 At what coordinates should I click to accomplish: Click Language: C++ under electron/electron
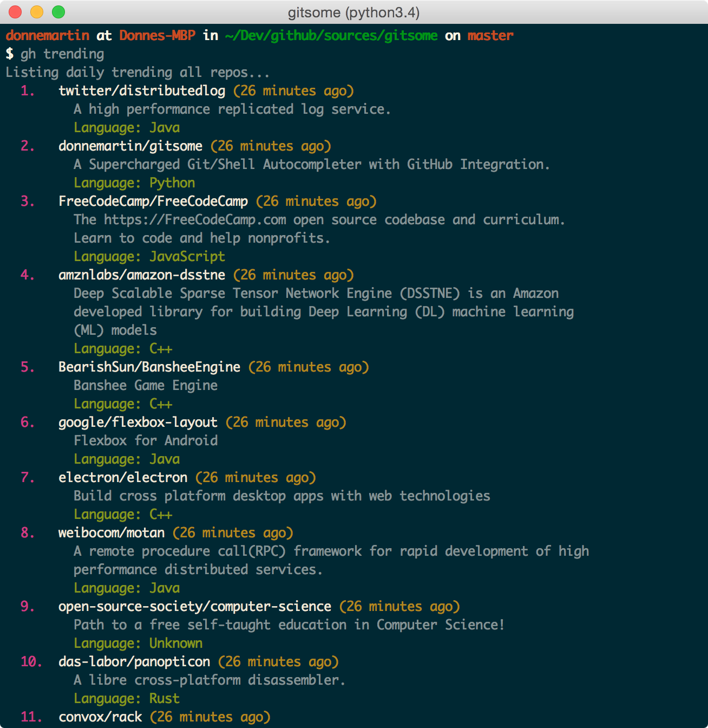click(x=123, y=515)
